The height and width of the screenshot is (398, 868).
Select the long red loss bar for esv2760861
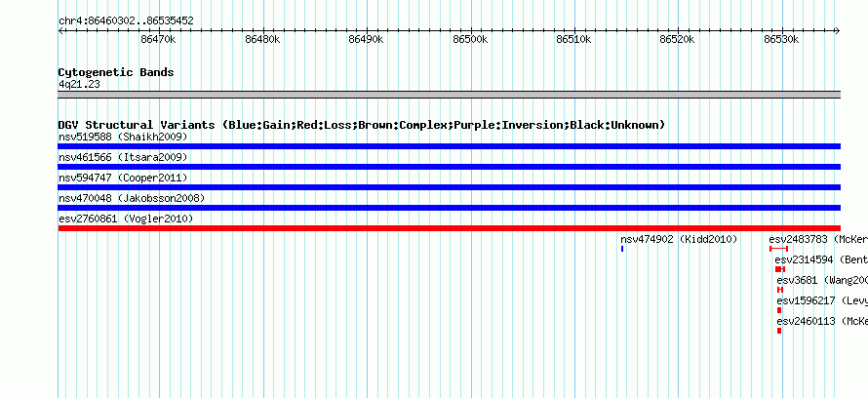click(x=449, y=228)
